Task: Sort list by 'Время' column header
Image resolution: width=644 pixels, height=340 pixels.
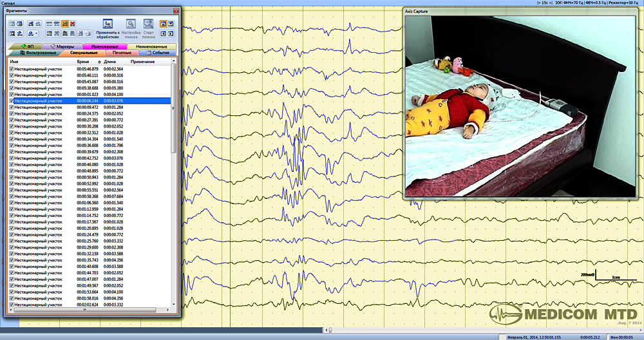Action: (83, 61)
